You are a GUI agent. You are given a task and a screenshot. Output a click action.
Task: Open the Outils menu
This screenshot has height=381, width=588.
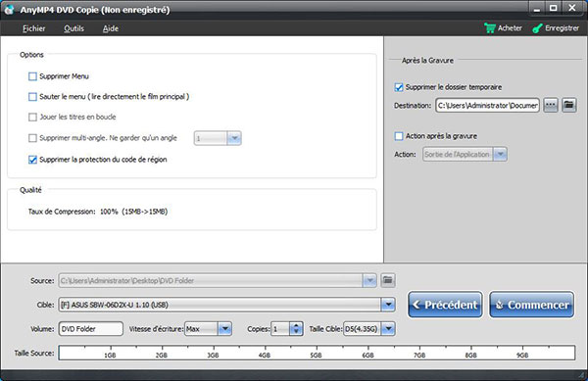click(x=73, y=28)
